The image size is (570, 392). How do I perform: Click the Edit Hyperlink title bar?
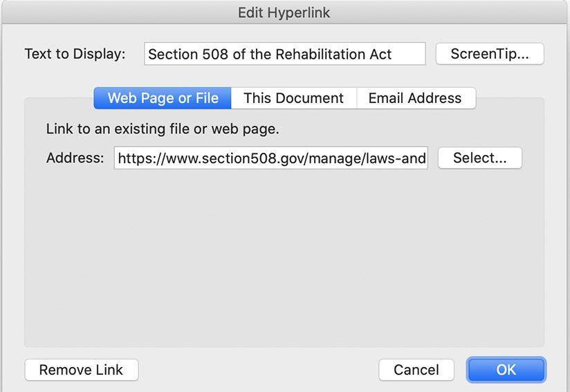point(284,12)
